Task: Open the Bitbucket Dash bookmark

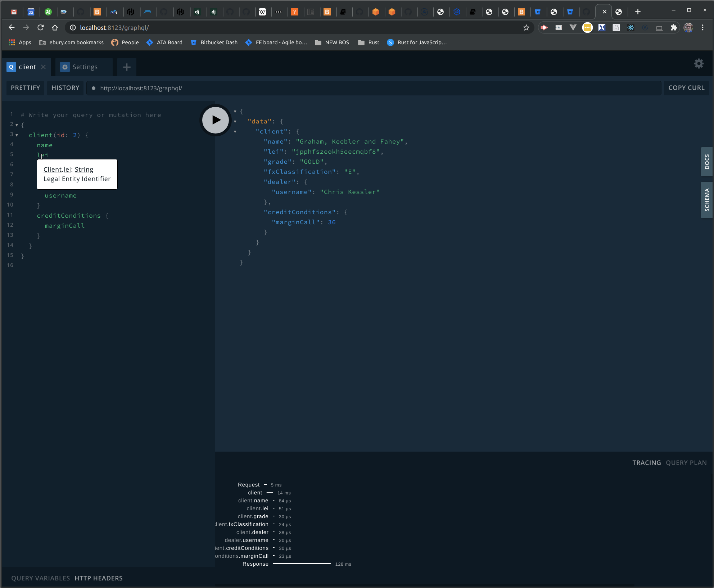Action: click(x=214, y=42)
